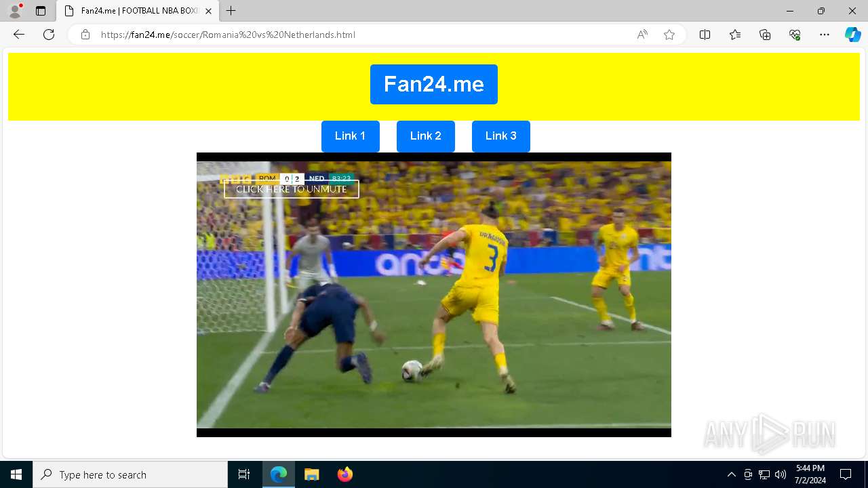The height and width of the screenshot is (488, 868).
Task: Show hidden system tray icons
Action: pyautogui.click(x=731, y=474)
